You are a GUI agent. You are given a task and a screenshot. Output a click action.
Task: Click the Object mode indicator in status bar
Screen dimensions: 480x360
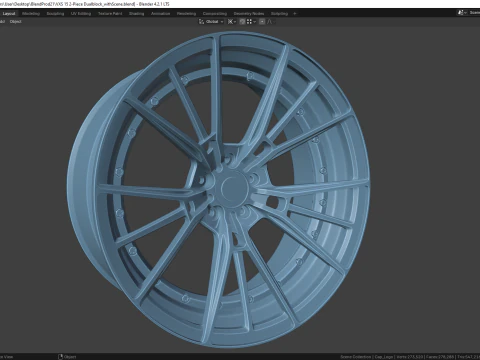pyautogui.click(x=67, y=357)
